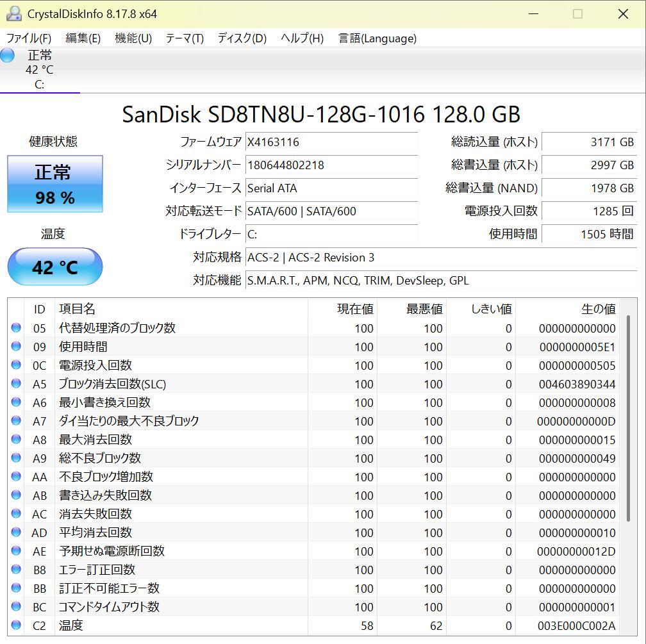The height and width of the screenshot is (644, 646).
Task: Open the ディスク(D) menu
Action: click(x=242, y=38)
